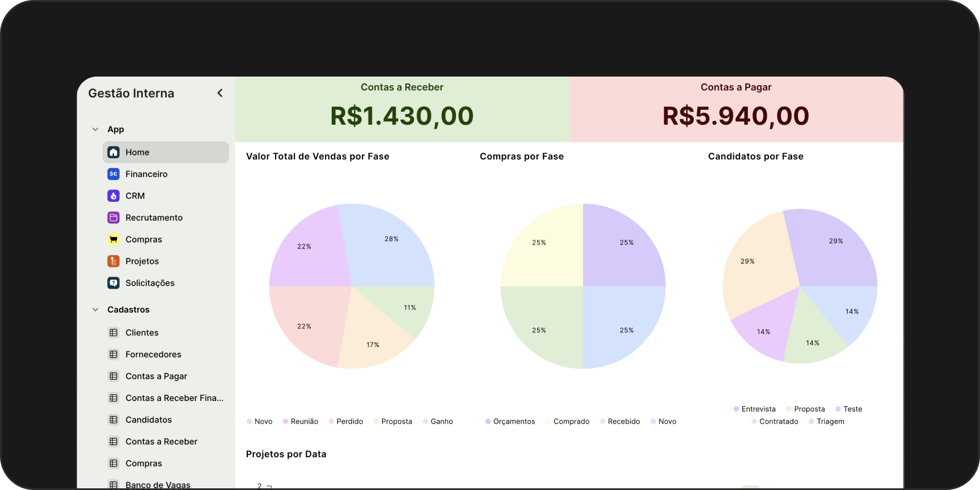
Task: Toggle the Orçamentos series in the Compras legend
Action: (x=510, y=421)
